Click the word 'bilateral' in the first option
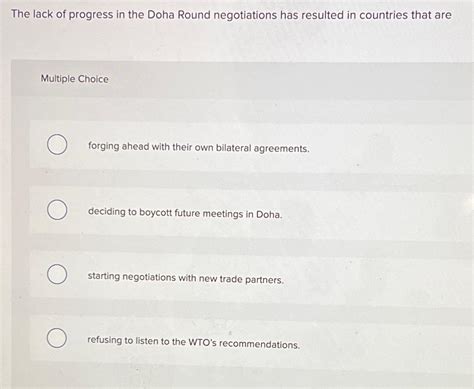This screenshot has height=389, width=474. [x=233, y=148]
